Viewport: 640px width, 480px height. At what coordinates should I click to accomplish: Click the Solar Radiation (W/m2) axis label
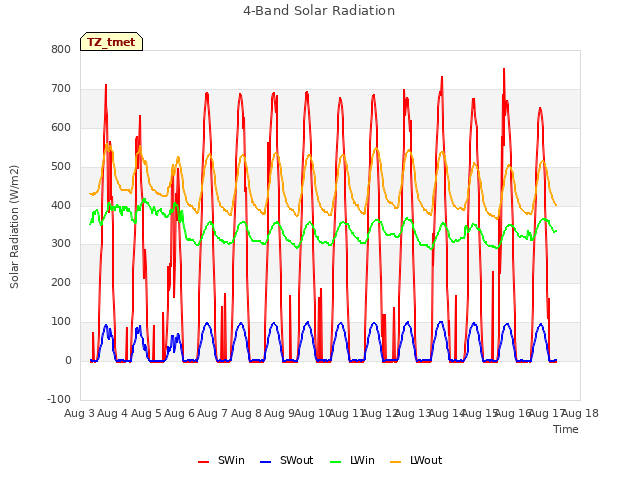[14, 227]
